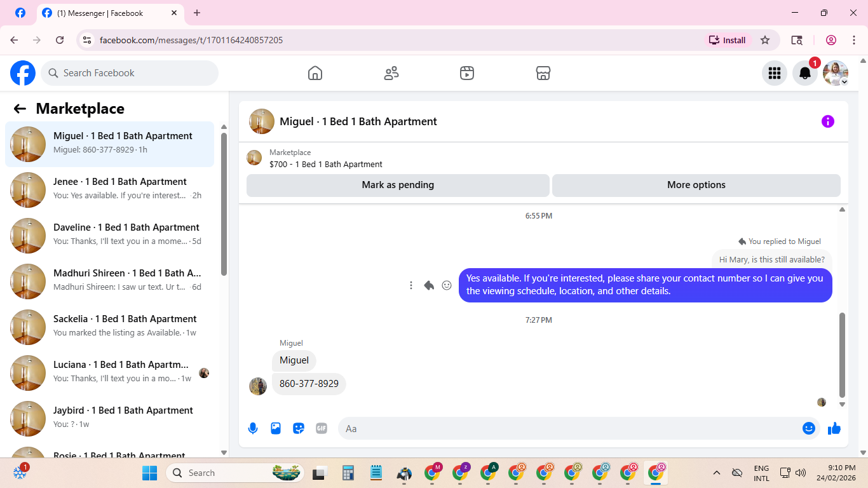Click the chat scroll down arrow
This screenshot has width=868, height=488.
tap(842, 404)
